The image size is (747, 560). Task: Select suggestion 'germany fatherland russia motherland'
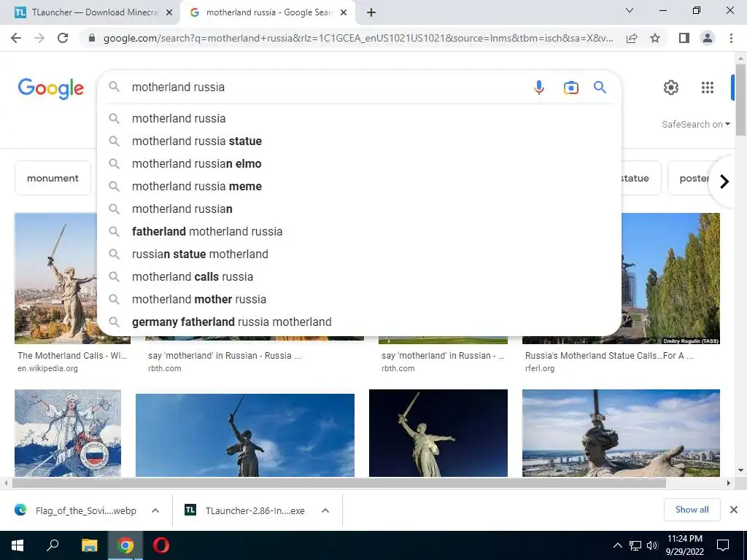point(359,322)
